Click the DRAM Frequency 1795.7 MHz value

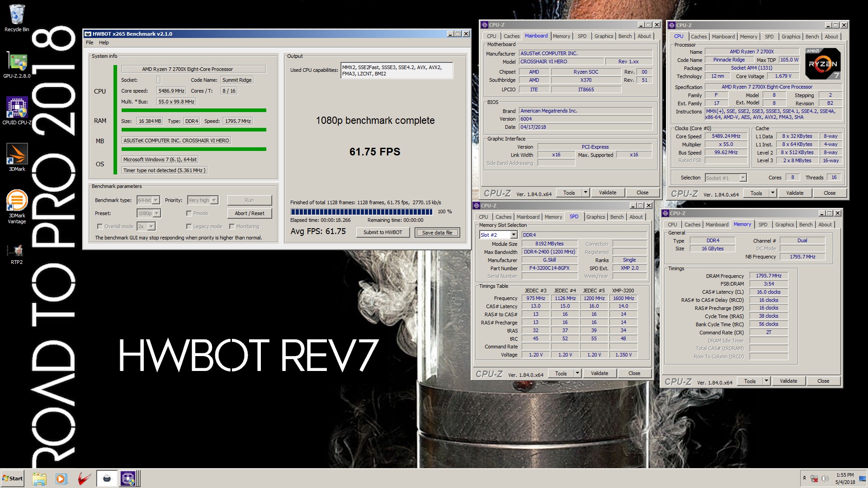[x=769, y=276]
